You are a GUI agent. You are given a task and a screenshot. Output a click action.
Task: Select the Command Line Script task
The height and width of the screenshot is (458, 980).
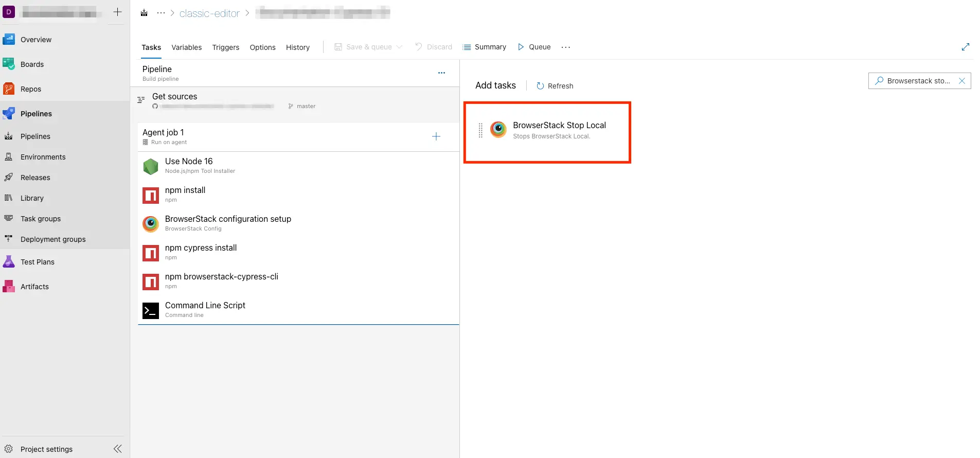click(205, 310)
